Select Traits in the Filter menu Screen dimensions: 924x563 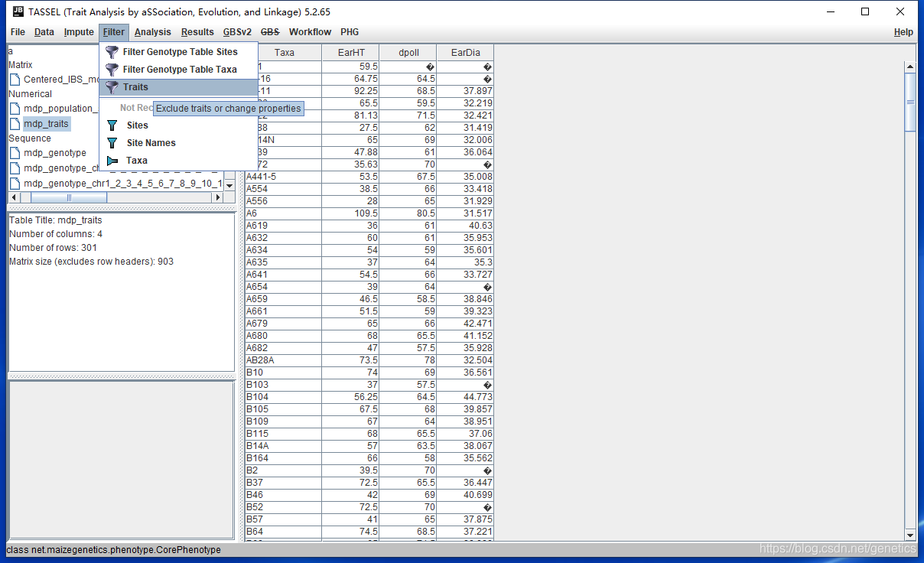[178, 87]
